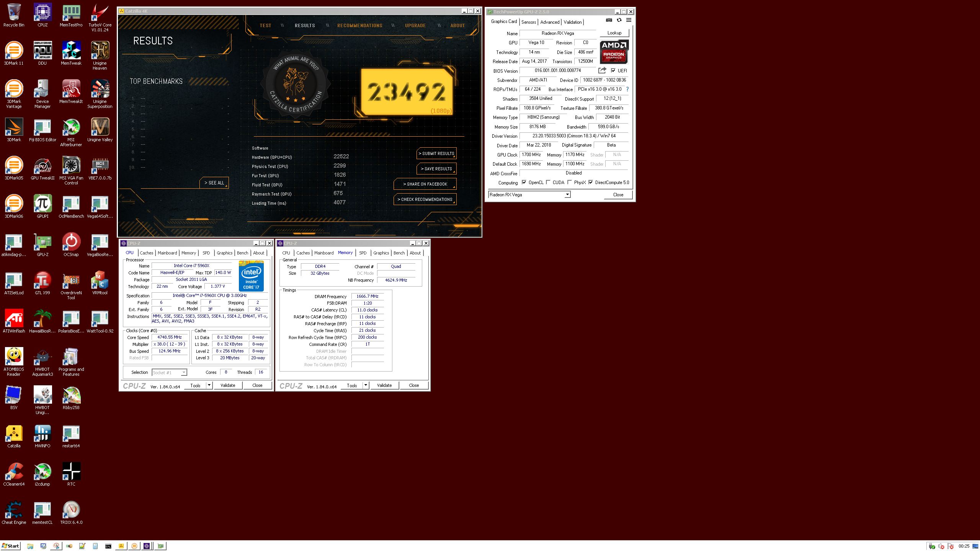Image resolution: width=980 pixels, height=551 pixels.
Task: Toggle the DirectCompute 5.0 checkbox
Action: click(x=591, y=183)
